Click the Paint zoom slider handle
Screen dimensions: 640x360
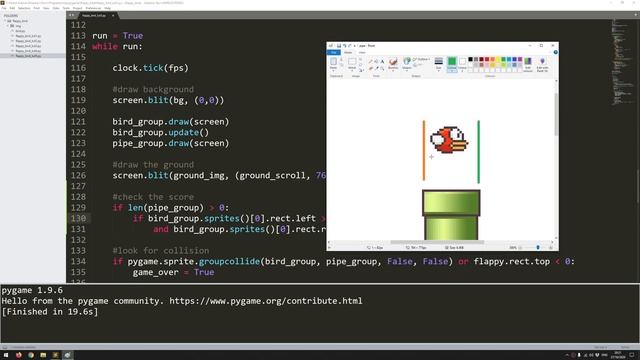coord(538,248)
